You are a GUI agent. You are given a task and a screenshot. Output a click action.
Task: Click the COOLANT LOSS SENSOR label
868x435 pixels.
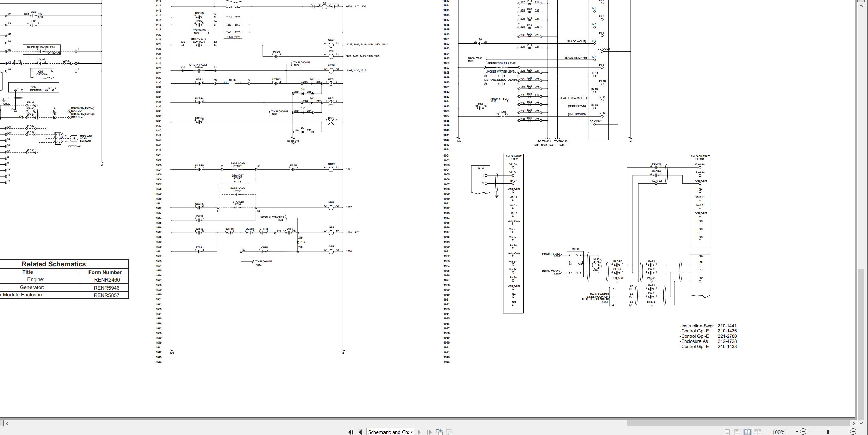click(85, 138)
